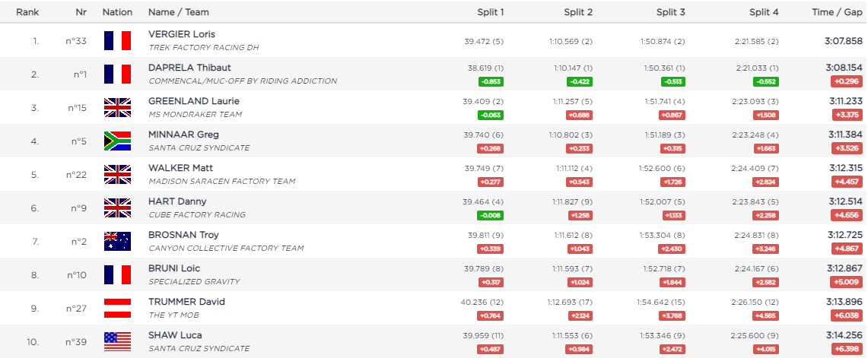
Task: Click the Name / Team column header
Action: coord(178,12)
